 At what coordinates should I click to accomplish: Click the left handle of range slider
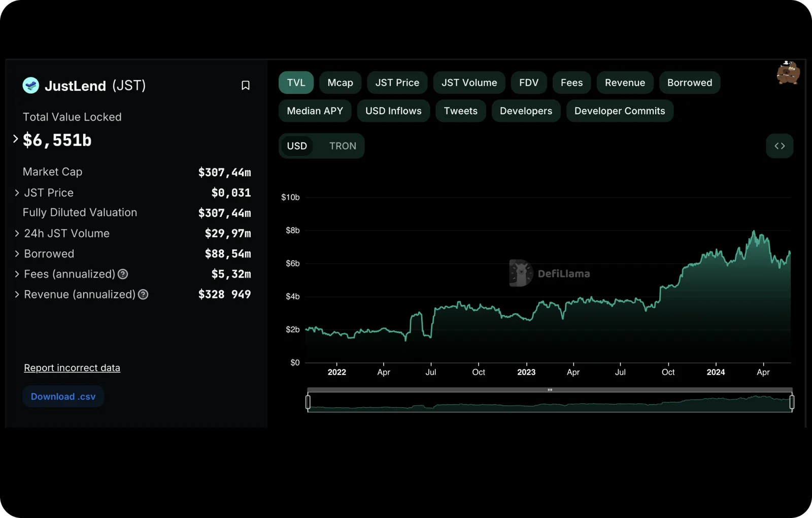[x=308, y=402]
